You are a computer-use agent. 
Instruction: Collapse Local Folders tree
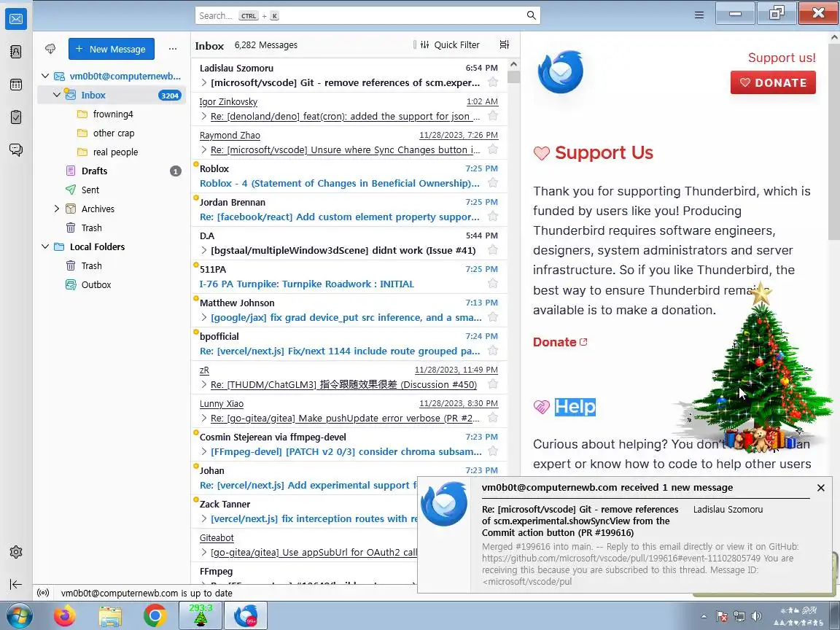(x=45, y=246)
